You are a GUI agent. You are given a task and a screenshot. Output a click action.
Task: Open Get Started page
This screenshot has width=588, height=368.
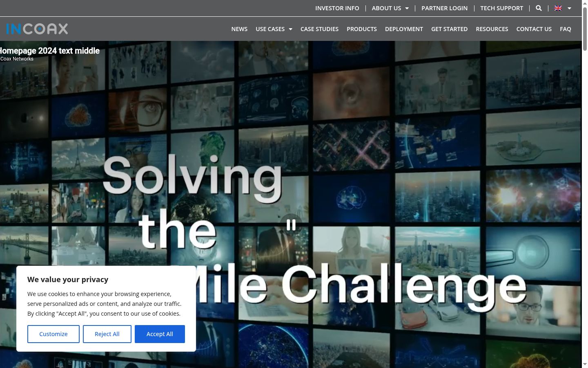(x=449, y=29)
